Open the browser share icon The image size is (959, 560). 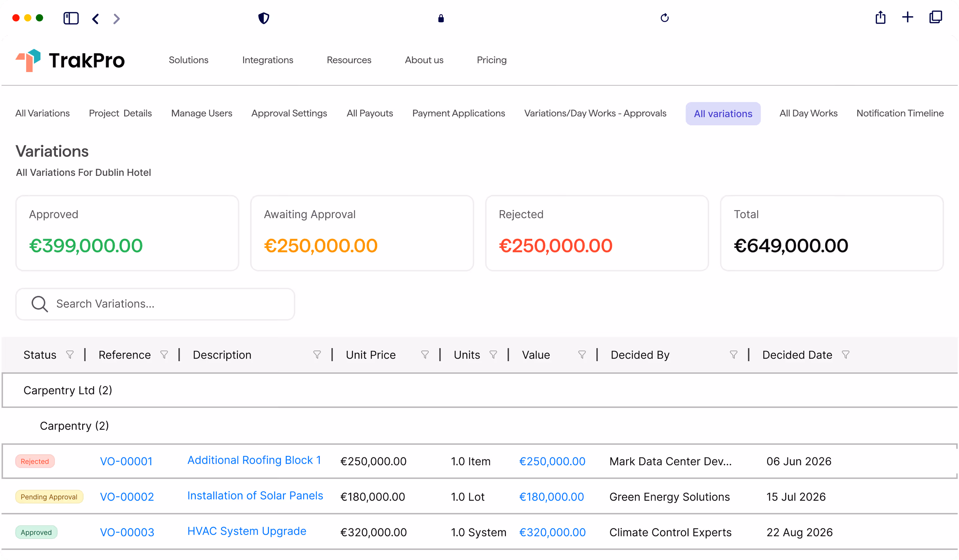880,17
